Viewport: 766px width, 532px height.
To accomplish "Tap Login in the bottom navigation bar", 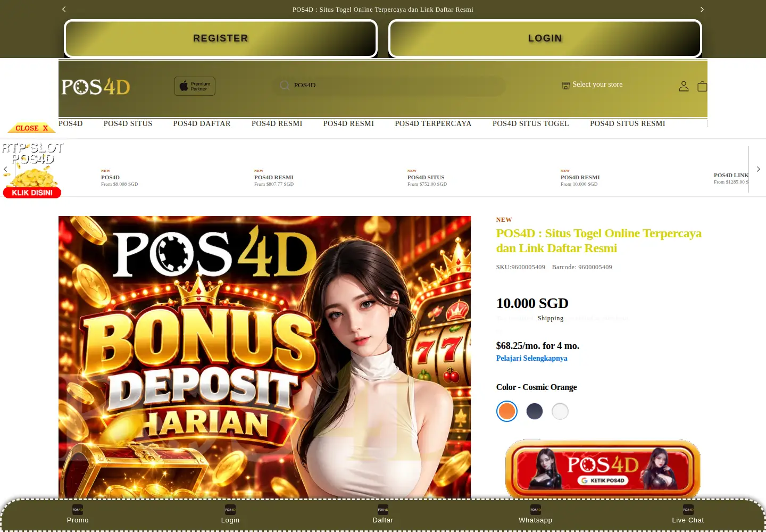I will click(x=230, y=514).
